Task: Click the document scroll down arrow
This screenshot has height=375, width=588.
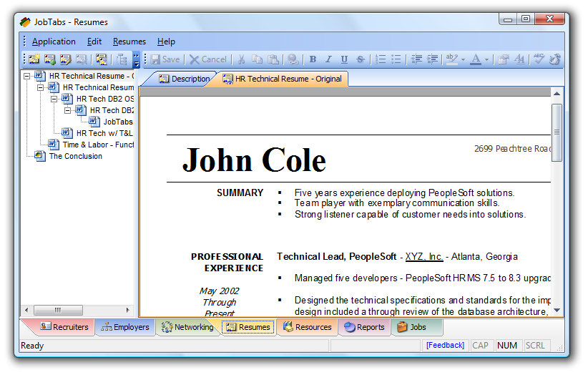Action: [557, 310]
